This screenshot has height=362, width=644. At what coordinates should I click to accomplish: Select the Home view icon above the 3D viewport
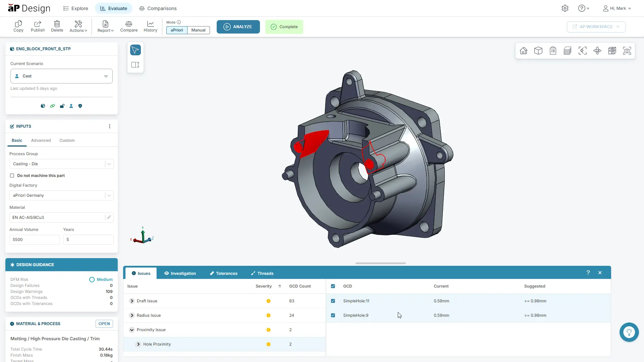pos(524,51)
